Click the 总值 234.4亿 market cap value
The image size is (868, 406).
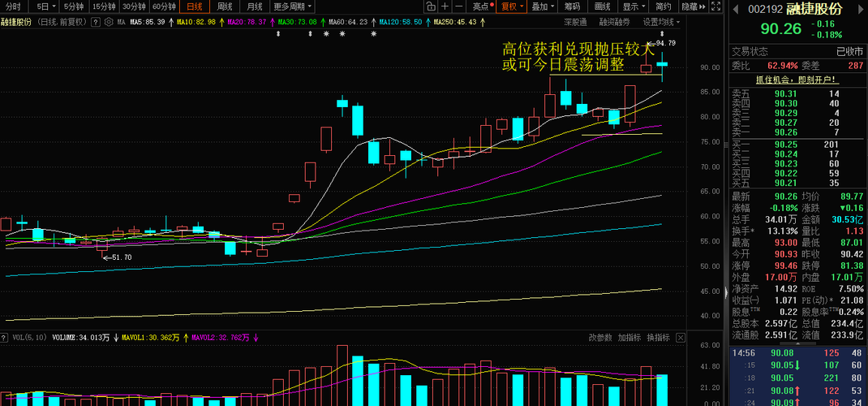click(x=847, y=325)
